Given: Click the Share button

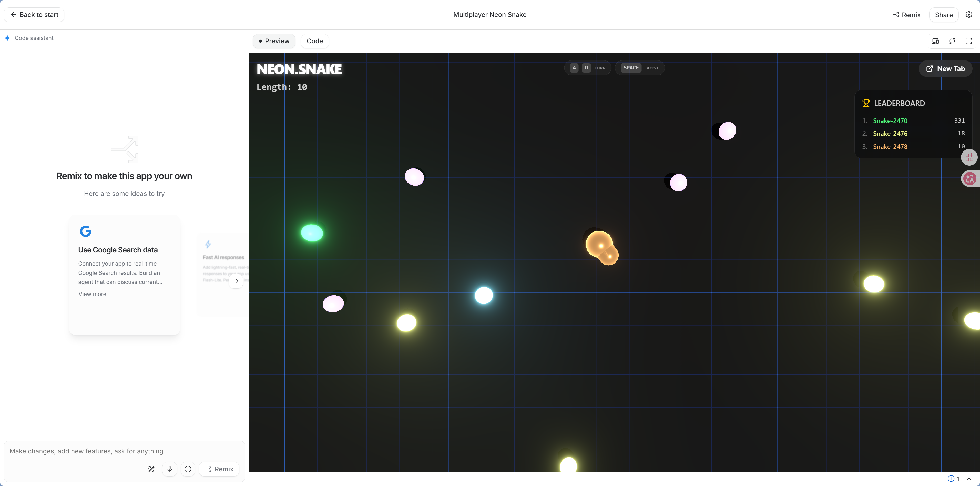Looking at the screenshot, I should click(943, 15).
